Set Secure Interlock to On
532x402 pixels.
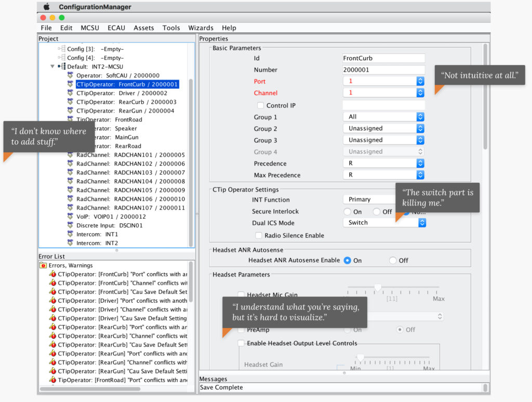[x=347, y=212]
